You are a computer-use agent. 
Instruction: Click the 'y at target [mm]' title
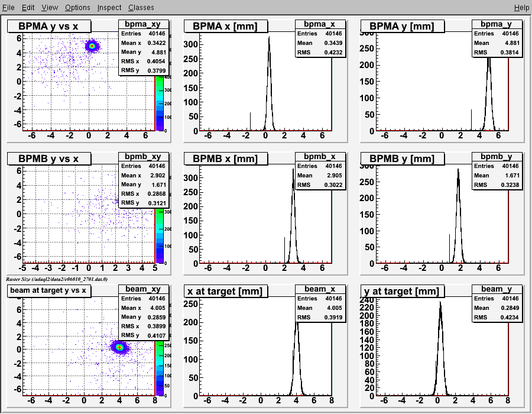tap(403, 291)
